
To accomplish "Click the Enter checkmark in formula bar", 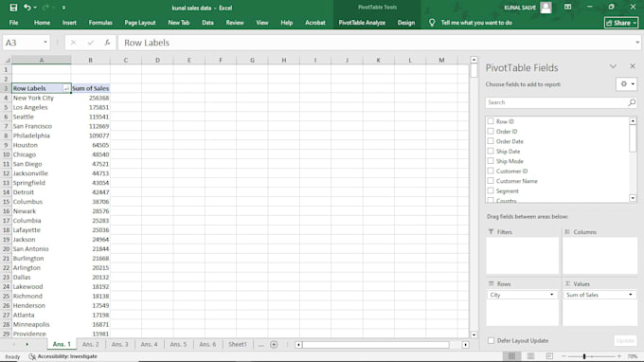I will coord(90,43).
